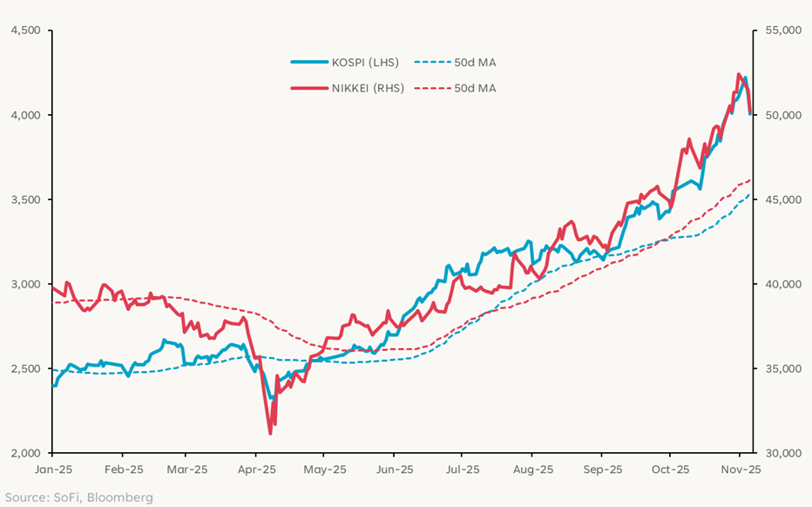
Task: Click the 50d MA label beside KOSPI
Action: 475,62
